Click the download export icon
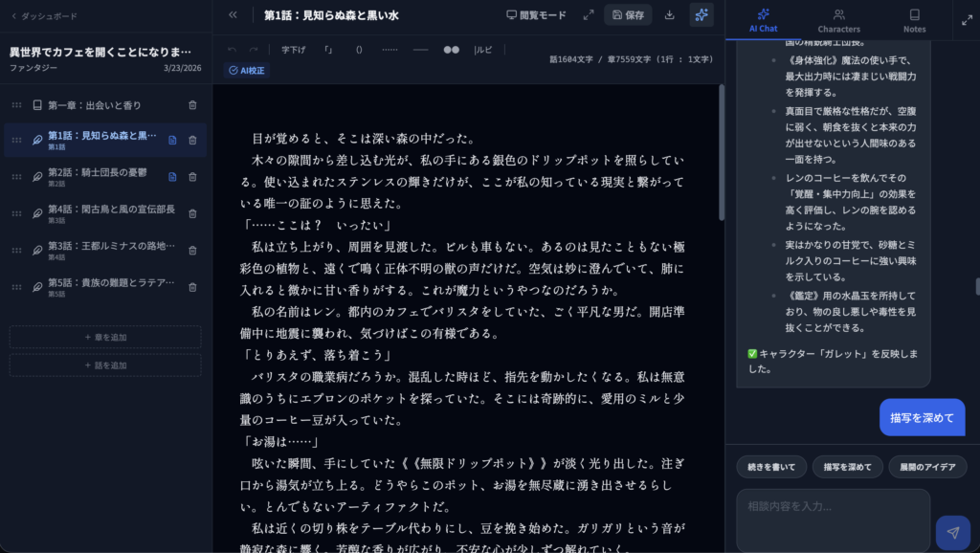Viewport: 980px width, 553px height. [x=669, y=15]
